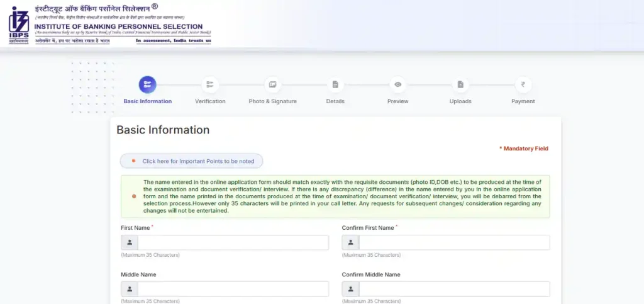
Task: Switch to Preview step label
Action: point(397,101)
